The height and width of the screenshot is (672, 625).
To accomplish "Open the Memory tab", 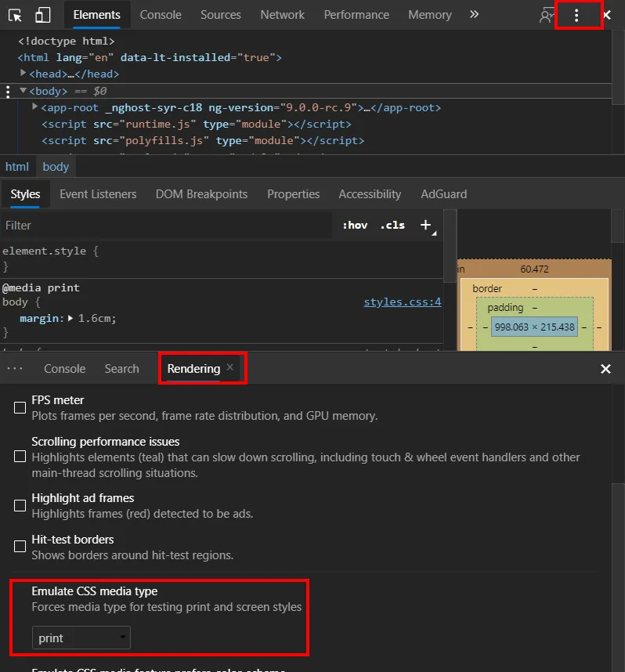I will click(430, 15).
